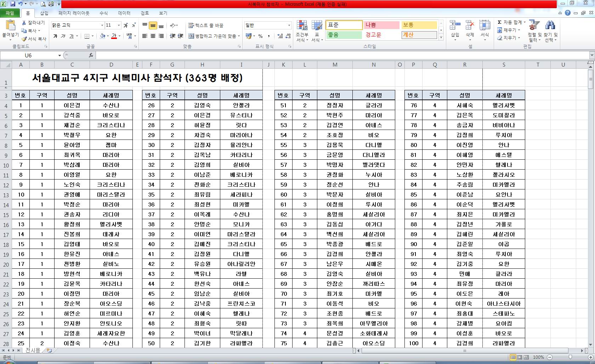Open the Name Box dropdown arrow
The height and width of the screenshot is (364, 595).
(59, 55)
